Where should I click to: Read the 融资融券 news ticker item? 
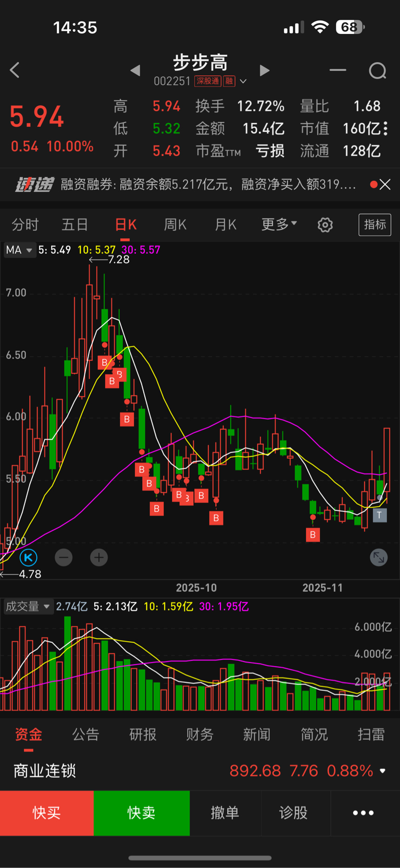(208, 184)
